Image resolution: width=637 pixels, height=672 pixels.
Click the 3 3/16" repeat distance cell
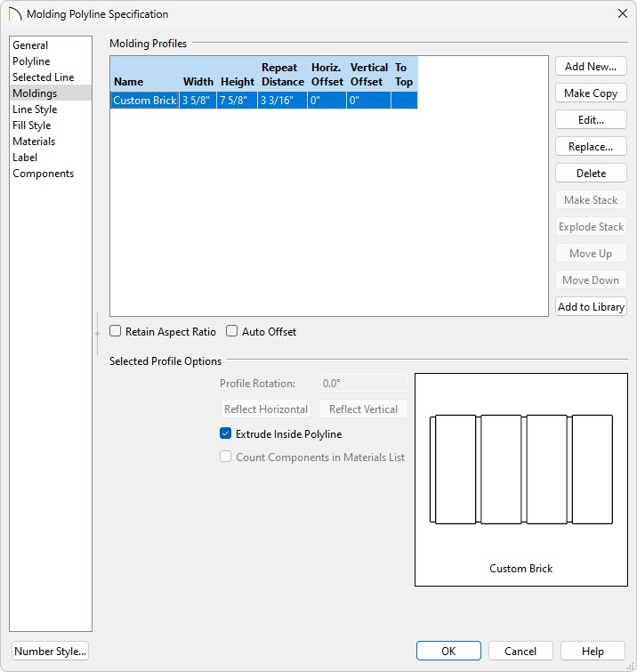282,101
